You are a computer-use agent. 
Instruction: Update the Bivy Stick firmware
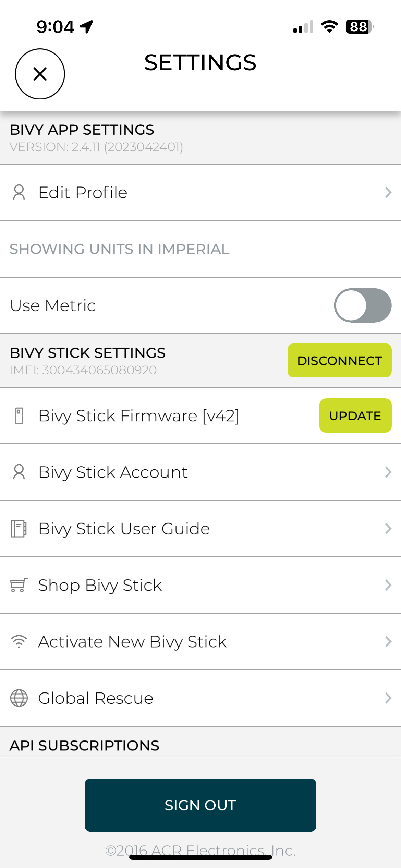coord(355,415)
